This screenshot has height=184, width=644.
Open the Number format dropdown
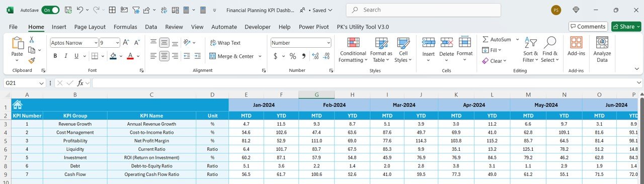click(x=328, y=43)
